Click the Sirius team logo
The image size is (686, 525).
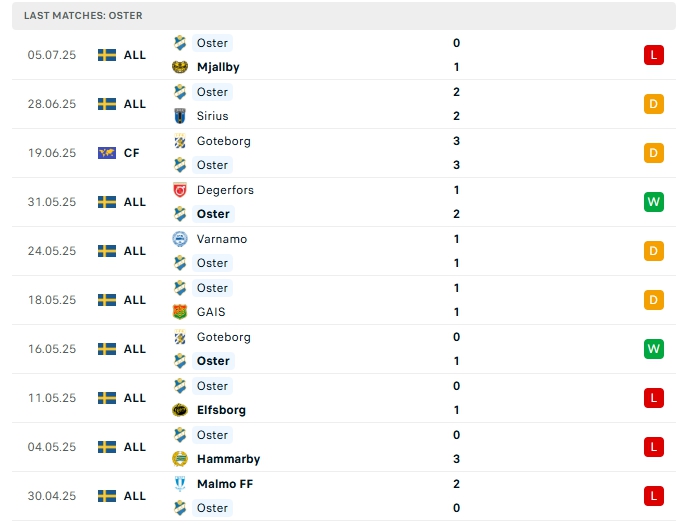click(180, 116)
